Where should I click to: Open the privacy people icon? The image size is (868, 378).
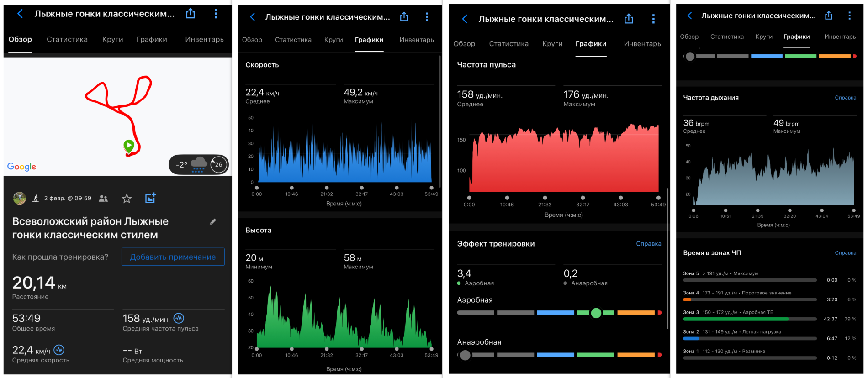(x=103, y=199)
